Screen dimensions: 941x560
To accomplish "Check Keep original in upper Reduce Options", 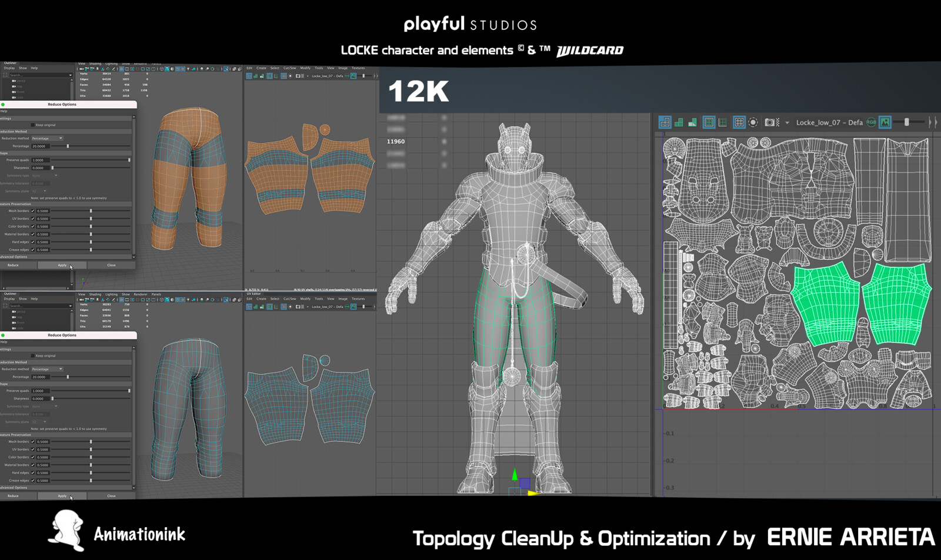I will (x=32, y=125).
